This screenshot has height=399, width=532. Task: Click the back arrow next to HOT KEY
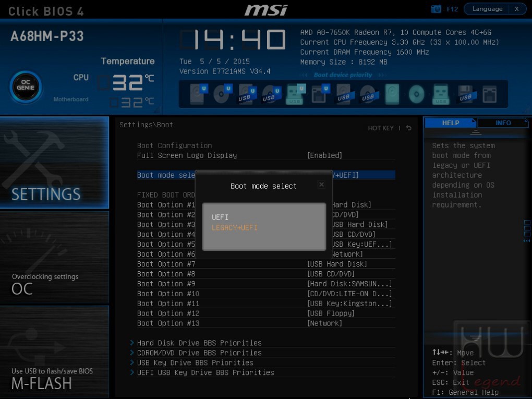point(409,128)
